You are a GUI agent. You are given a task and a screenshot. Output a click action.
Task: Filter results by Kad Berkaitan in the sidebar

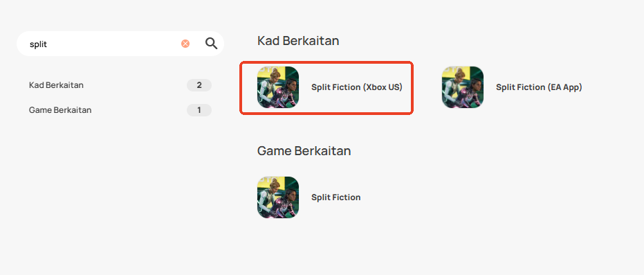click(x=56, y=85)
